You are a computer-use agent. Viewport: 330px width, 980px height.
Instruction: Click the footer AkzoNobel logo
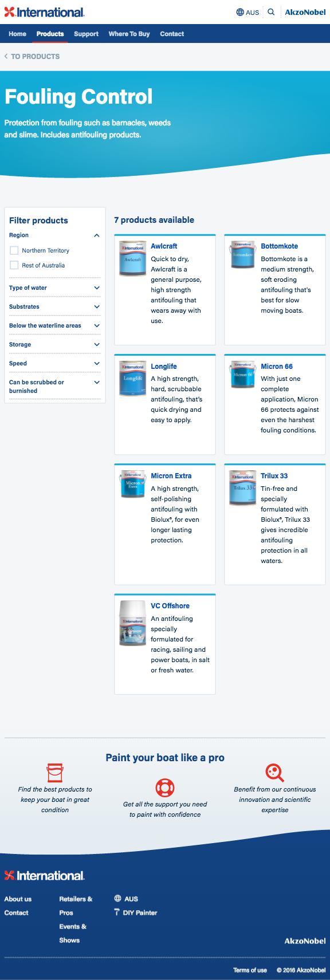coord(305,940)
